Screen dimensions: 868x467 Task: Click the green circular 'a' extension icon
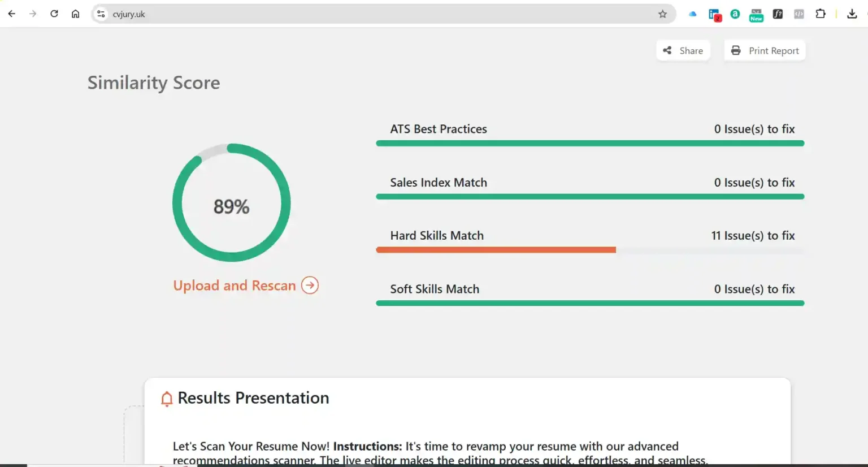[x=735, y=14]
